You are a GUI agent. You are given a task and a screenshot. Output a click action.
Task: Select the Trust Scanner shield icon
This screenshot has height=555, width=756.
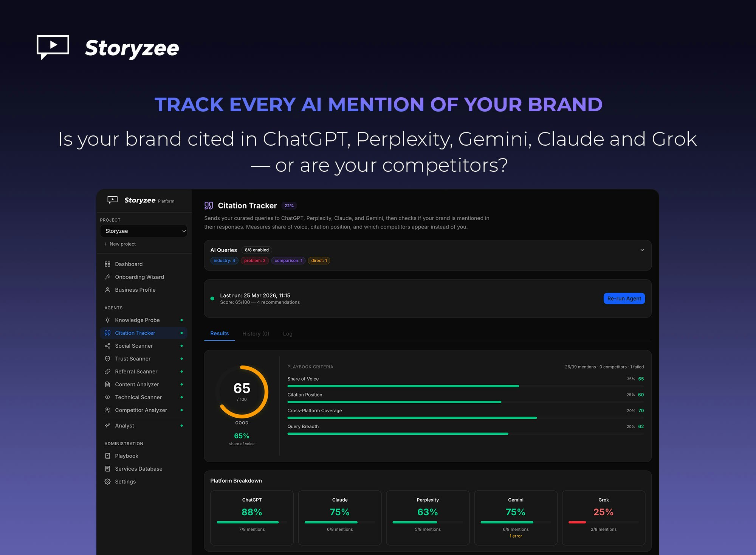pyautogui.click(x=108, y=359)
